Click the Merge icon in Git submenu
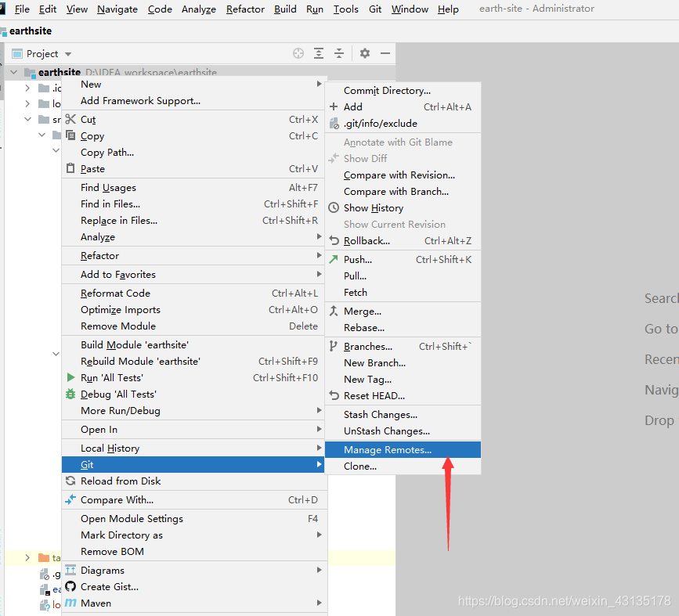This screenshot has height=616, width=679. point(334,311)
